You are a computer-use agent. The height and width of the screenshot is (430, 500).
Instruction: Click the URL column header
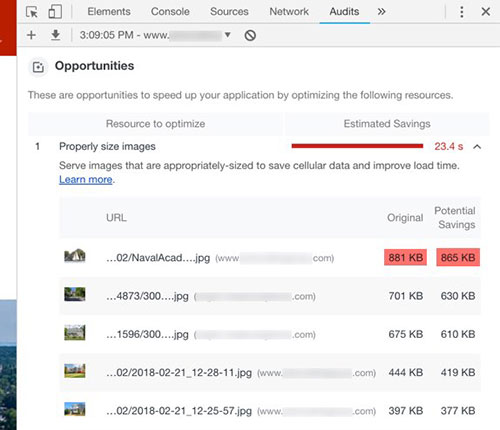116,218
